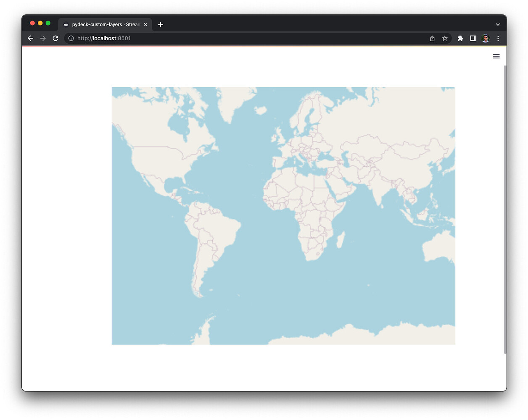528x420 pixels.
Task: Open a new browser tab with the plus button
Action: pos(160,24)
